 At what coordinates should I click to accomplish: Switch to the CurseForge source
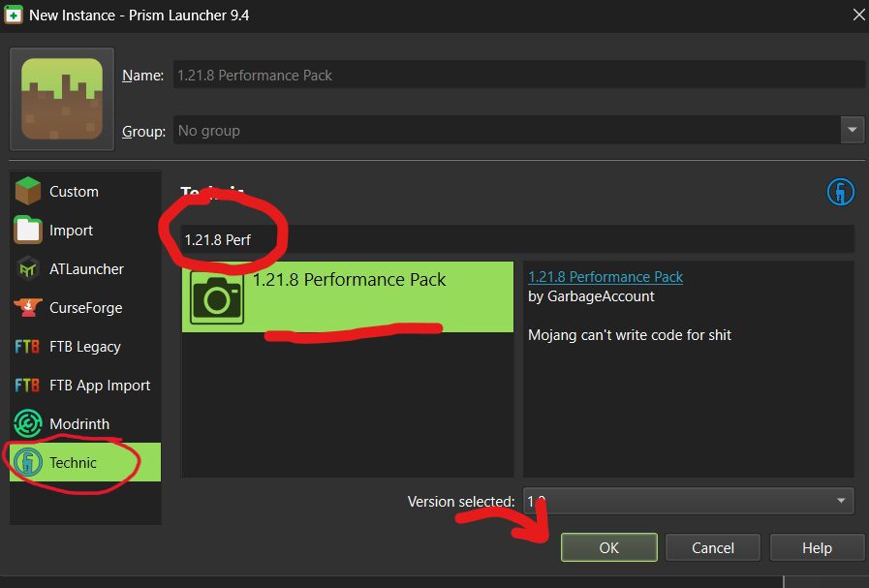(x=85, y=308)
